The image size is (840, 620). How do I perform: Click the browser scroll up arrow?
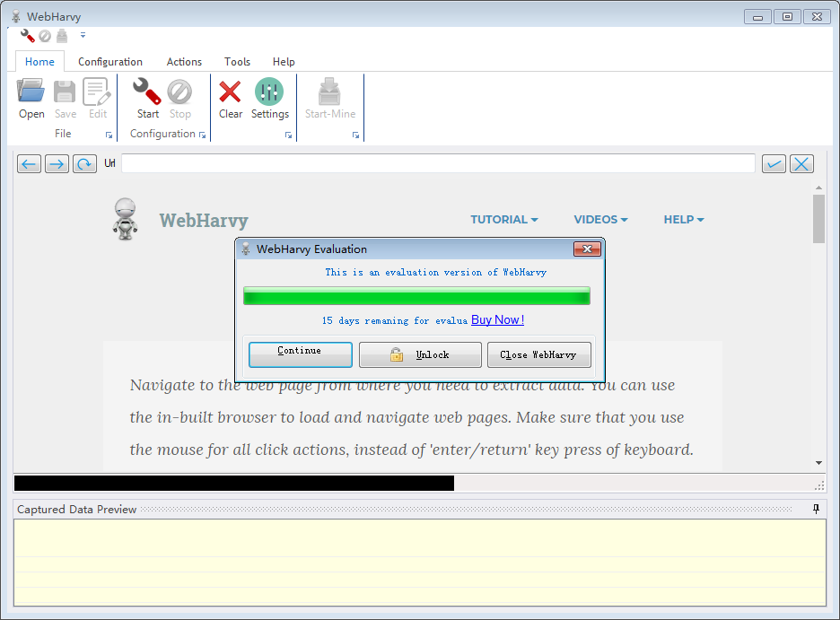pyautogui.click(x=818, y=188)
